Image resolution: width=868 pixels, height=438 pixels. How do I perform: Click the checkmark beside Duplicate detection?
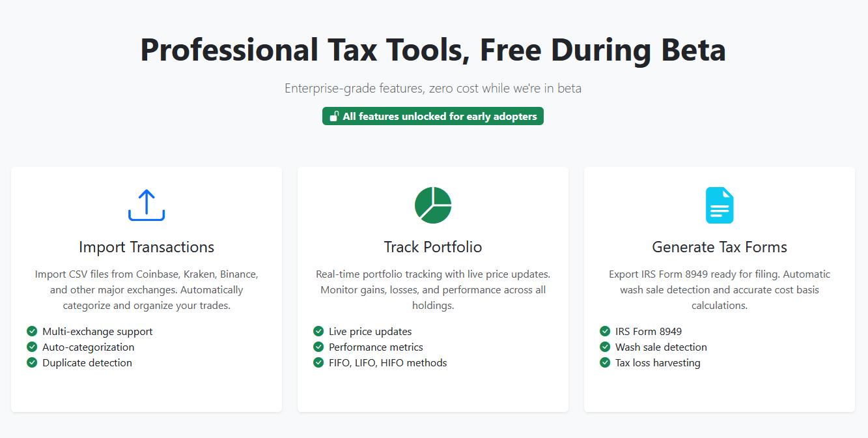[32, 362]
